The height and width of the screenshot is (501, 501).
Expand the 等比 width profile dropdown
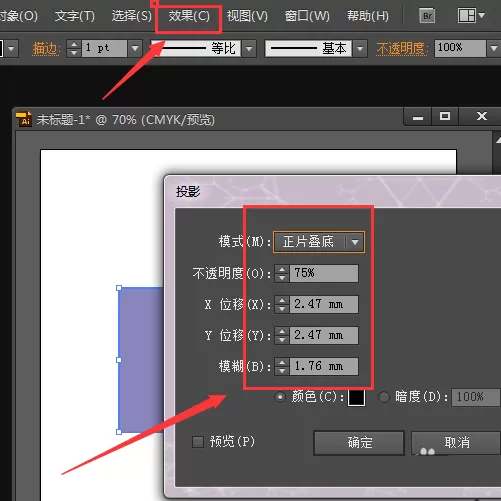point(249,49)
